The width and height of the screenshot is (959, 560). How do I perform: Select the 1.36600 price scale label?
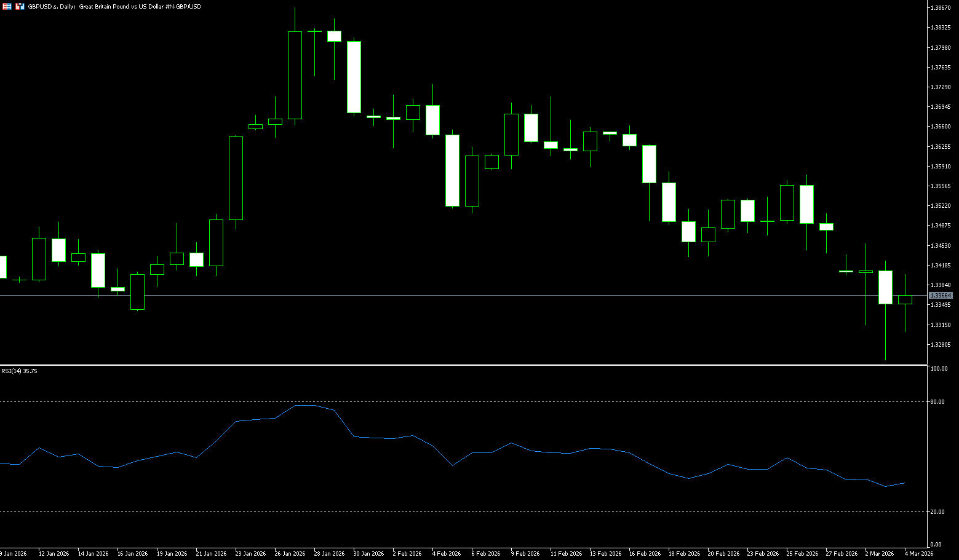tap(941, 127)
